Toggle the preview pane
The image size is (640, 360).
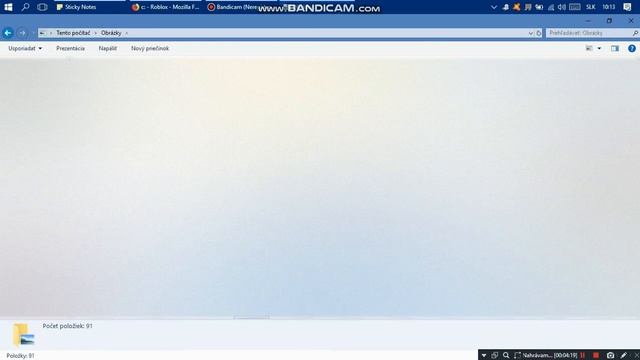click(615, 49)
